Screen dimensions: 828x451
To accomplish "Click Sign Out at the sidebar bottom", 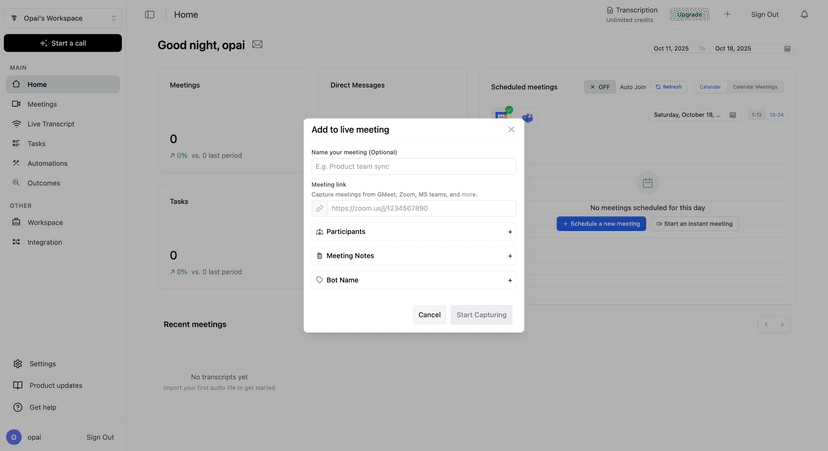I will point(100,437).
